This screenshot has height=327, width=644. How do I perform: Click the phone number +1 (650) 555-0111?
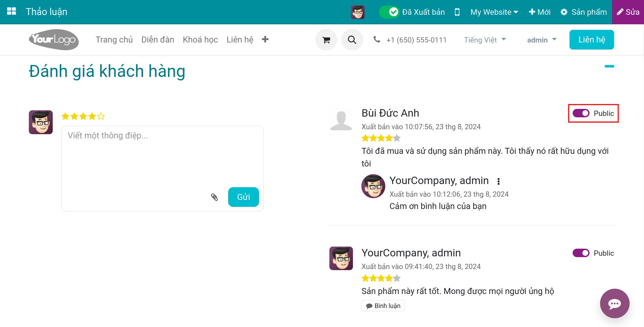click(x=416, y=40)
